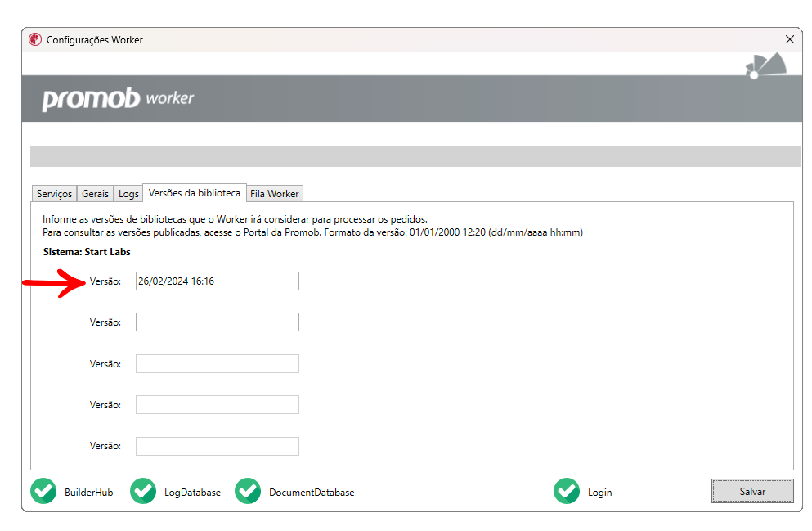Click the BuilderHub status label

click(88, 493)
